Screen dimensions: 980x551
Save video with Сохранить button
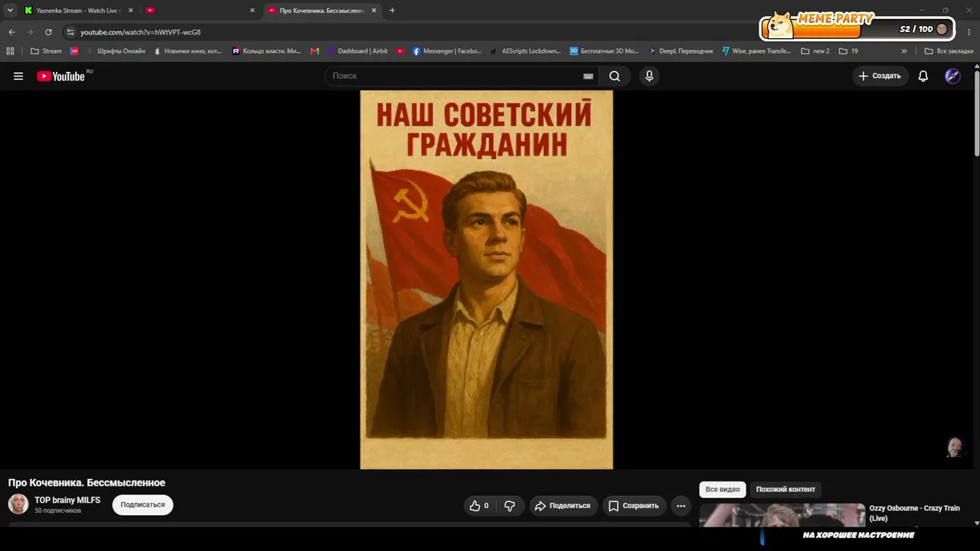[633, 506]
